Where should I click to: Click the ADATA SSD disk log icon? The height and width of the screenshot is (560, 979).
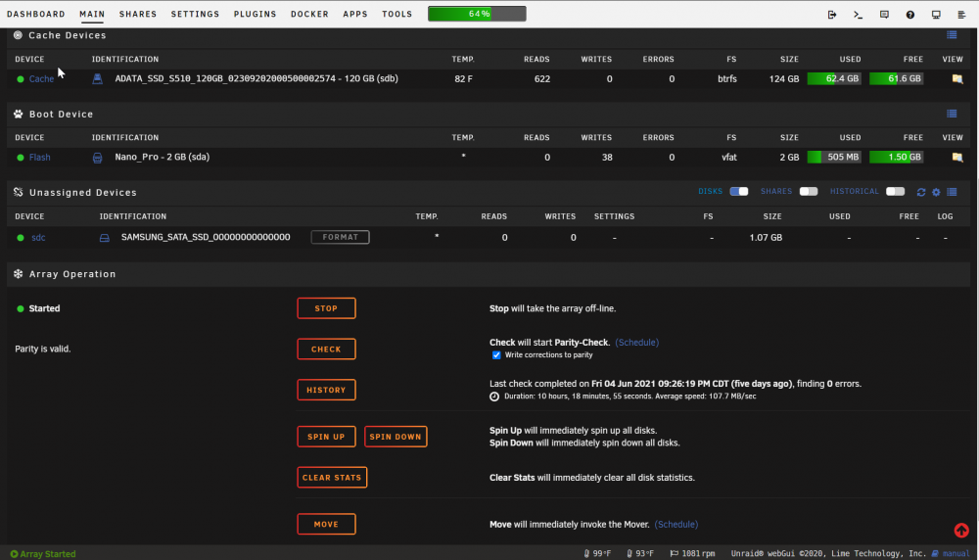(97, 78)
